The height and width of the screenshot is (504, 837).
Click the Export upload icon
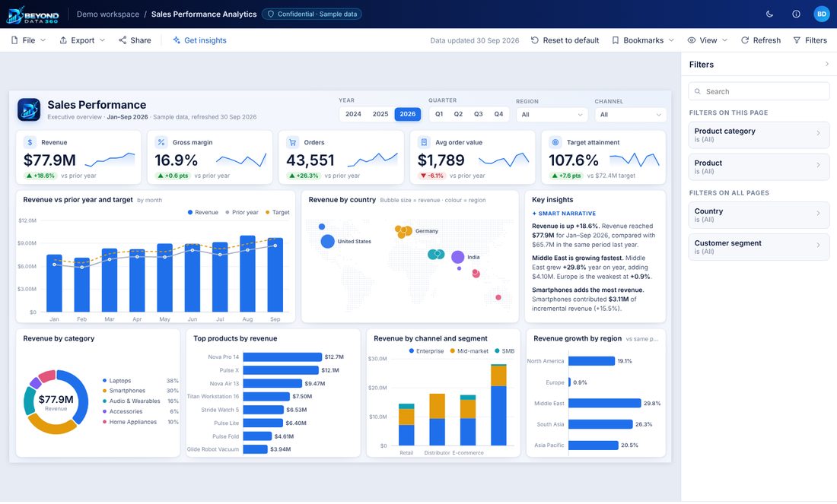coord(63,40)
